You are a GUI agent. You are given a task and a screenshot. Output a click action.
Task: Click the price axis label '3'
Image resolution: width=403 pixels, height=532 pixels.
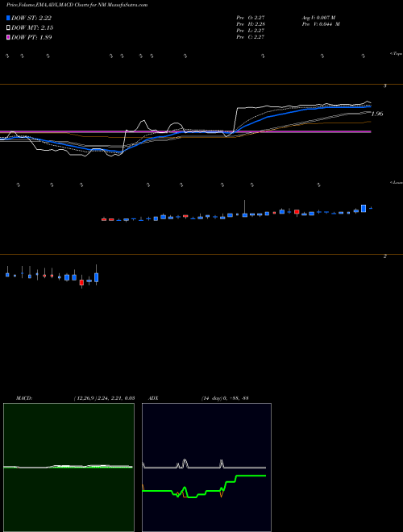click(384, 86)
